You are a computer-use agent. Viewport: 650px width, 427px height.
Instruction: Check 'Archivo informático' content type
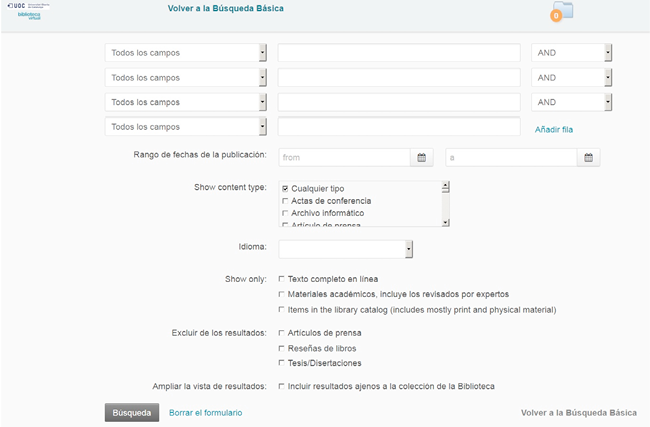click(x=286, y=214)
